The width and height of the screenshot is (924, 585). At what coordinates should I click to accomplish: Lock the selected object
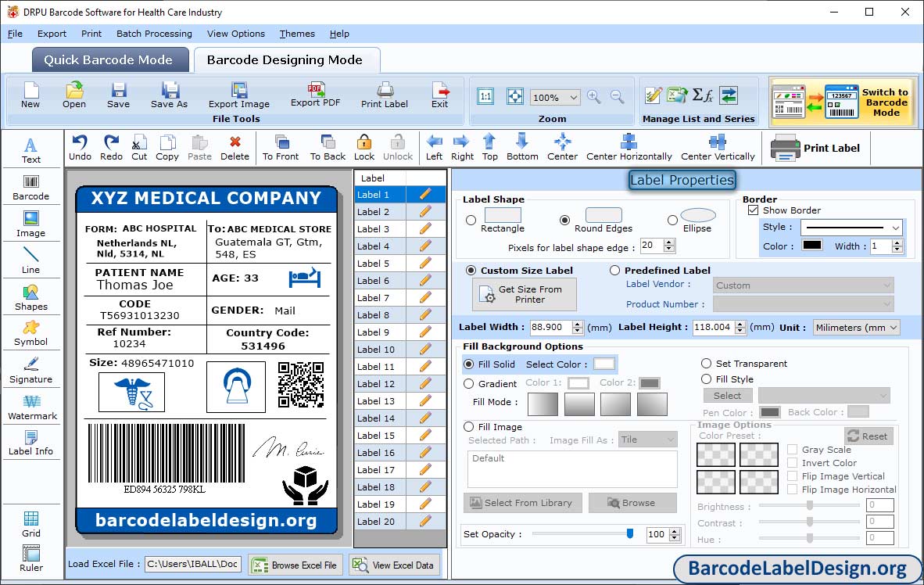(x=364, y=148)
